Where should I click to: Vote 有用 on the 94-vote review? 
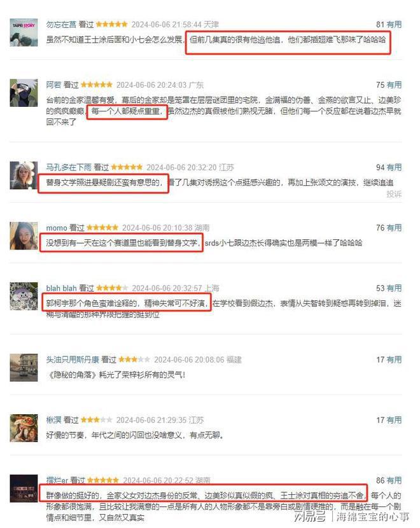394,167
